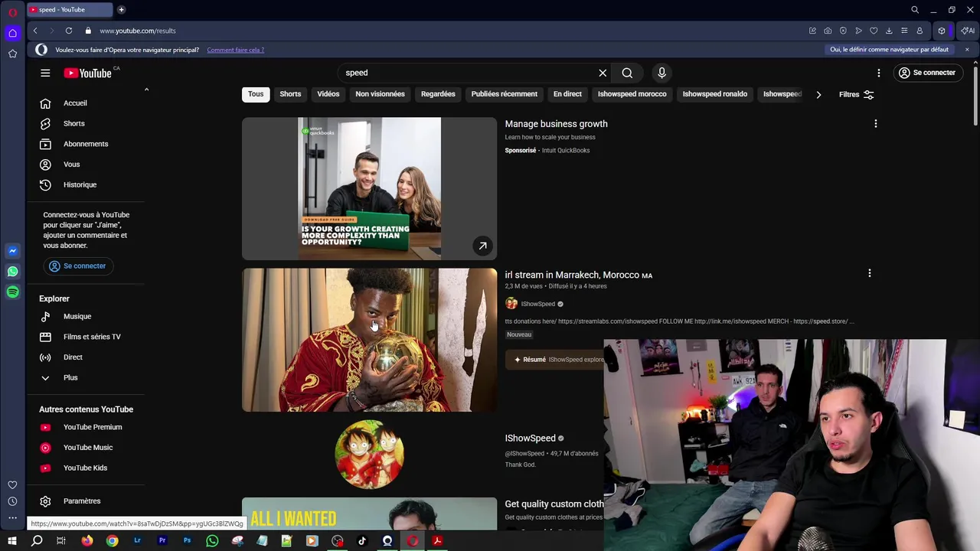
Task: Go back using browser back arrow
Action: click(35, 31)
